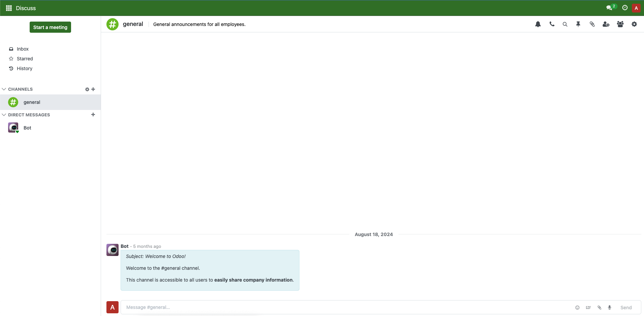
Task: Click the notification bell icon in channel header
Action: pos(538,24)
